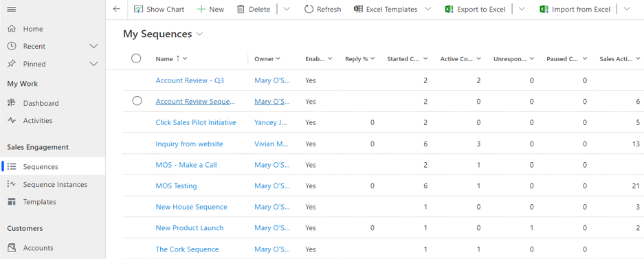Click Yes in The Cork Sequence row
This screenshot has width=644, height=259.
click(311, 249)
